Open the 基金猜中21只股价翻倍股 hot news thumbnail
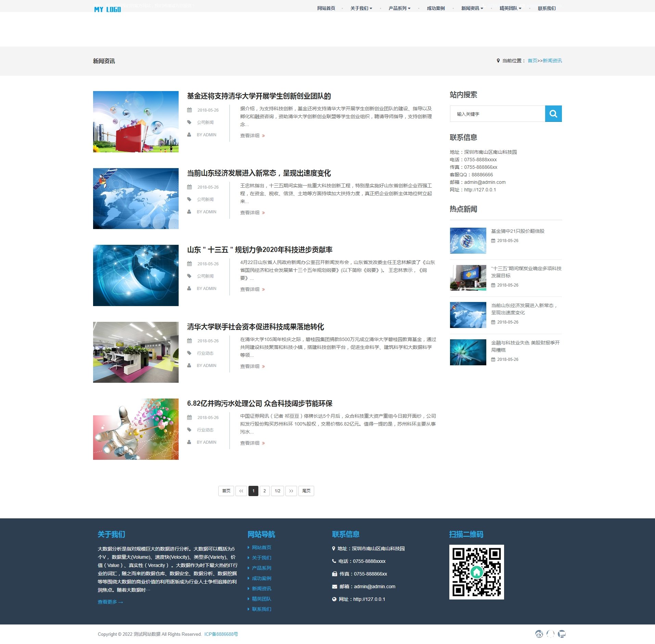This screenshot has height=644, width=655. click(x=468, y=240)
